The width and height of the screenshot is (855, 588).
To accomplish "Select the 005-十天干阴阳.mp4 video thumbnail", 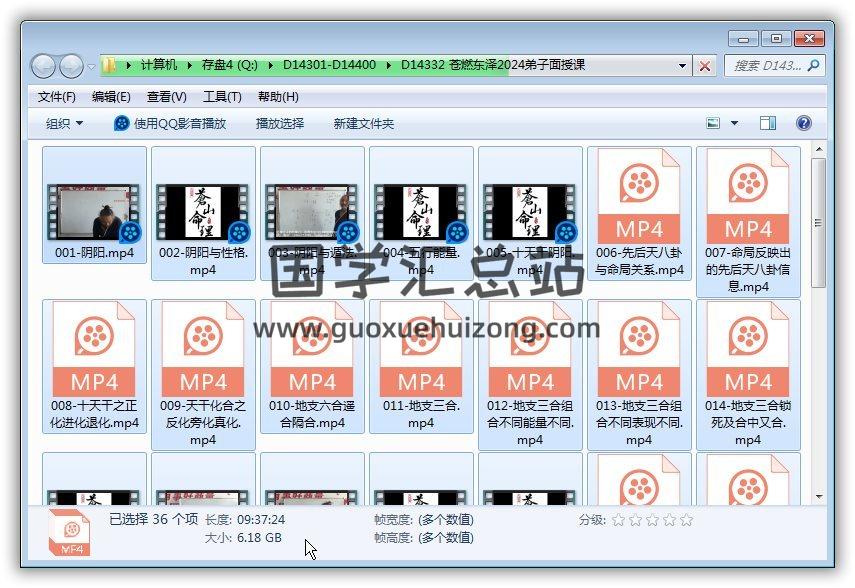I will pyautogui.click(x=530, y=213).
